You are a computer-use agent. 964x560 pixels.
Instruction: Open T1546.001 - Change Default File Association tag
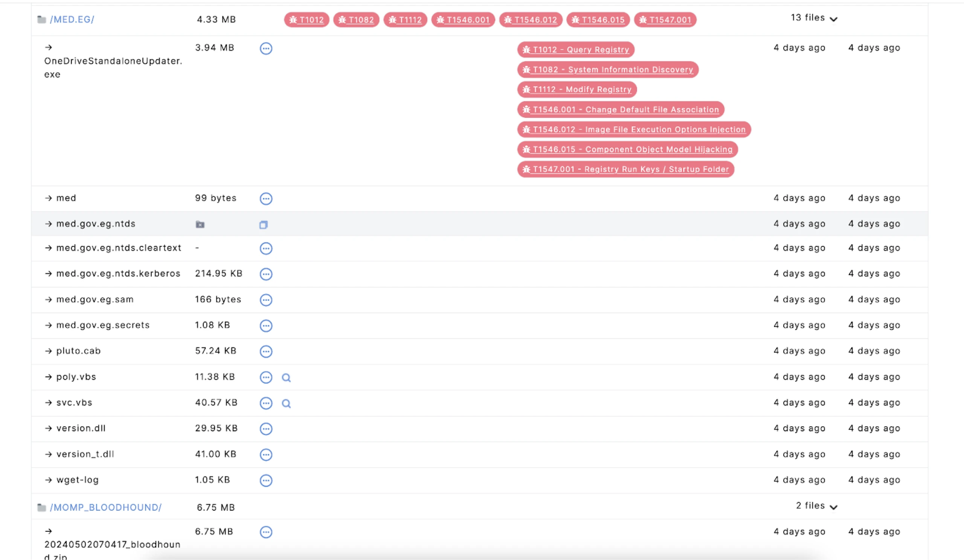click(621, 110)
